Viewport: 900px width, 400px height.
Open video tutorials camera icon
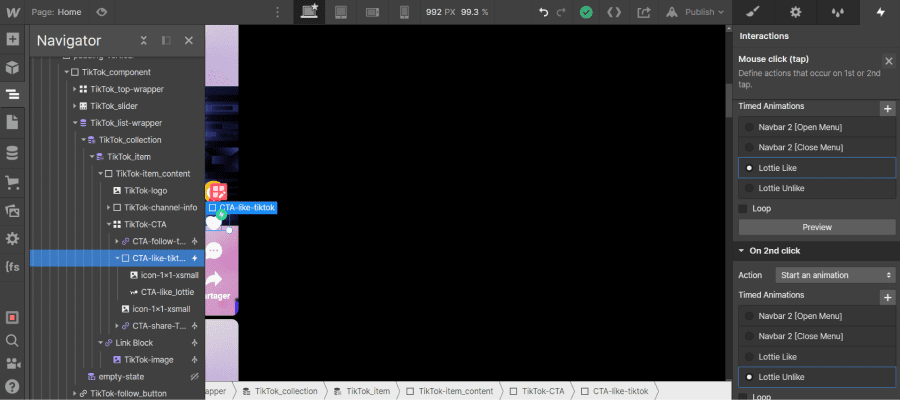(12, 364)
